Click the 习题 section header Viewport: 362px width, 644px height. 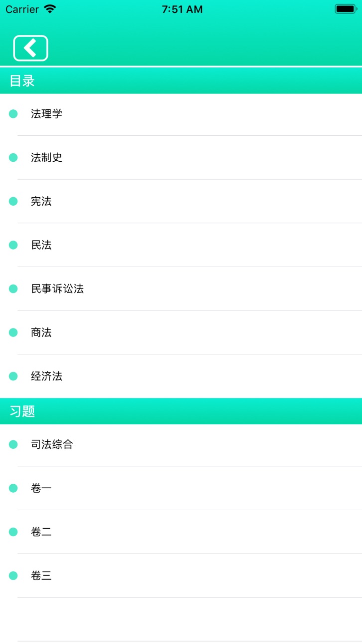pos(181,411)
